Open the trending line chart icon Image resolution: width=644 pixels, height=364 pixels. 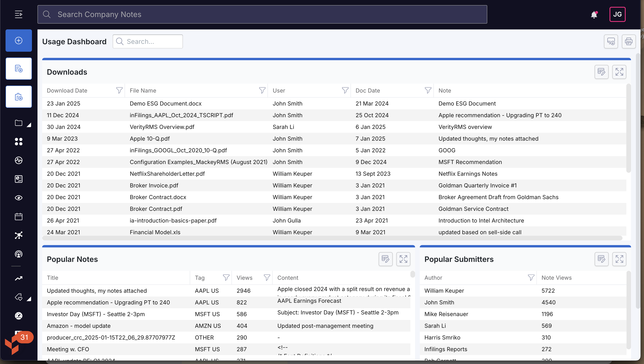[19, 278]
